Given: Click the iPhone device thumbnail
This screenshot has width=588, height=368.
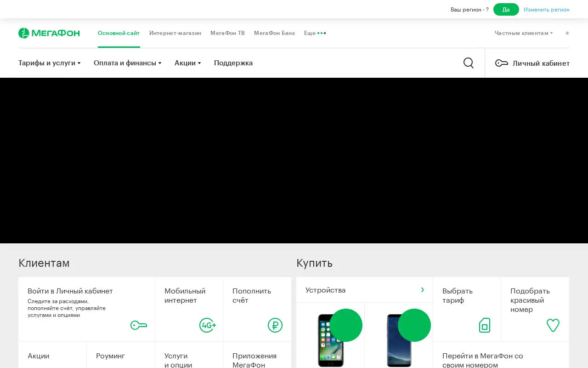Looking at the screenshot, I should pos(331,340).
